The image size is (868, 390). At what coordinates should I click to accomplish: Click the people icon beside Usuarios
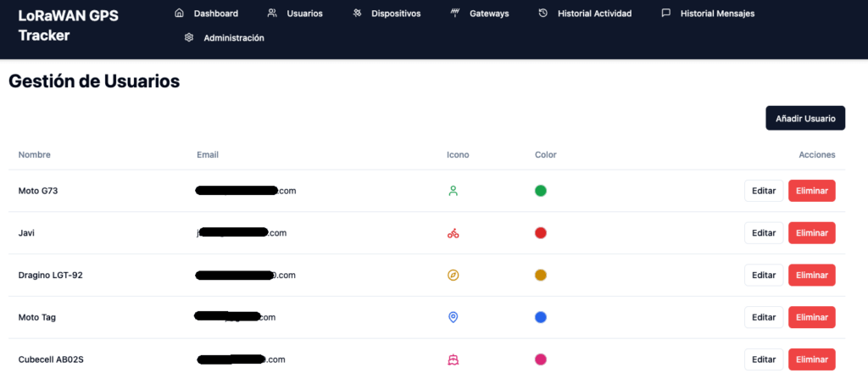coord(271,14)
